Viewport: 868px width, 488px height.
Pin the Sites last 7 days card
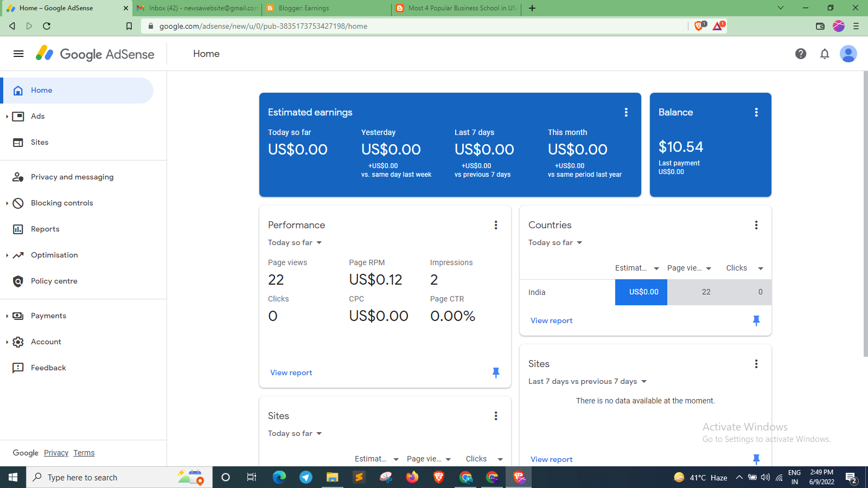tap(756, 459)
